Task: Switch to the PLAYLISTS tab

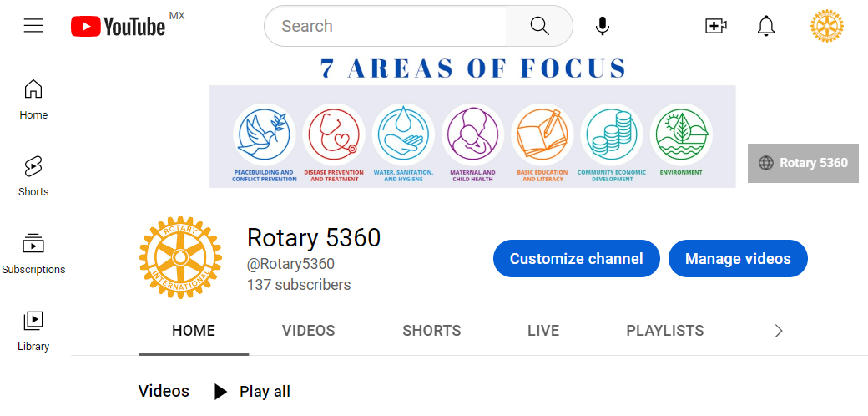Action: pyautogui.click(x=665, y=332)
